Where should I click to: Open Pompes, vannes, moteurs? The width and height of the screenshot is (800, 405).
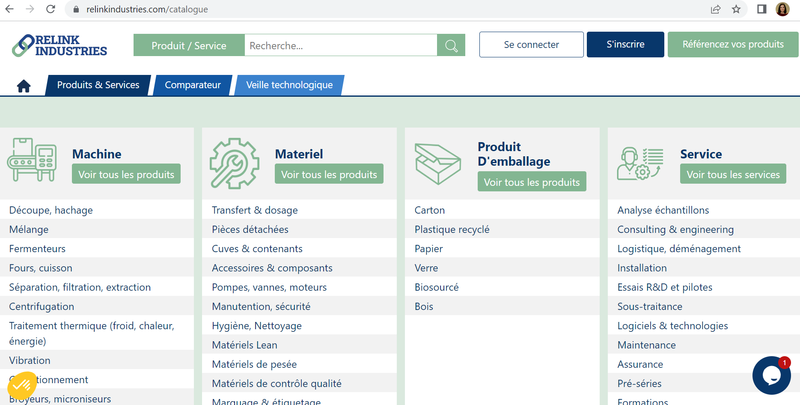point(269,287)
